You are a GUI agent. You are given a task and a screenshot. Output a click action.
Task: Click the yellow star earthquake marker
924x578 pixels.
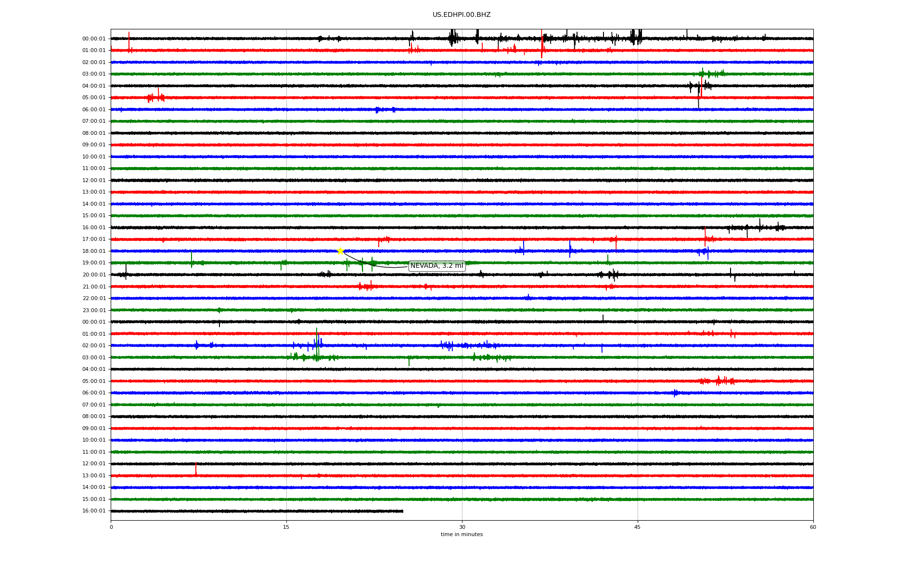coord(340,251)
